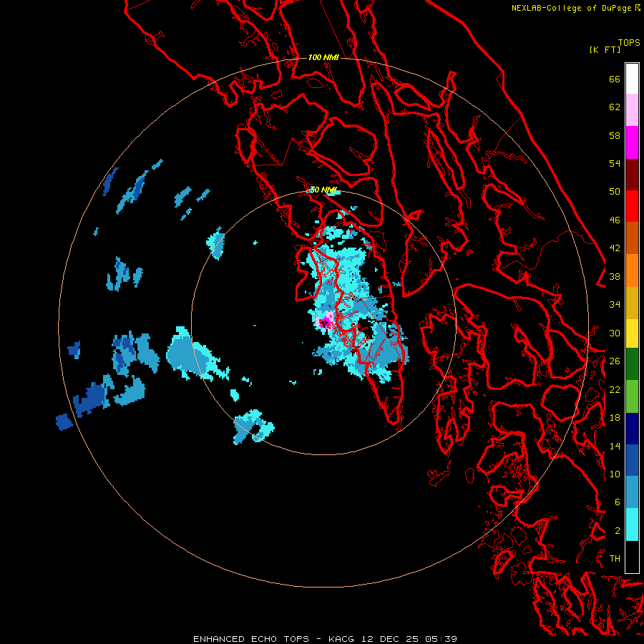Click the legend value 10

pyautogui.click(x=615, y=474)
